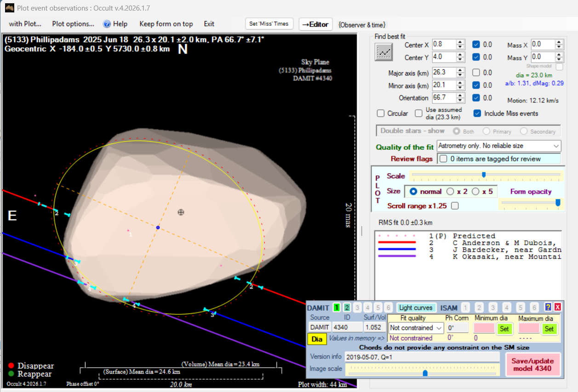Click Set for Maximum dia
Screen dimensions: 578x392
point(549,328)
